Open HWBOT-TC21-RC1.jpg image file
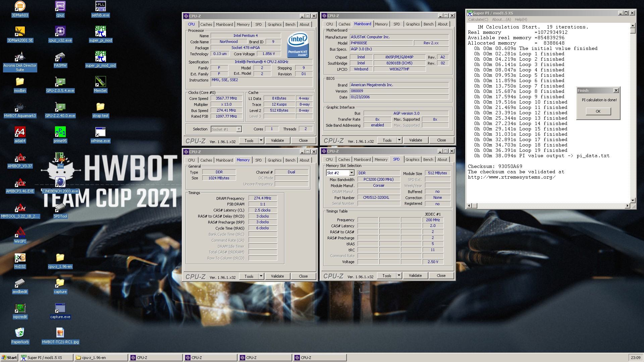 [x=60, y=336]
